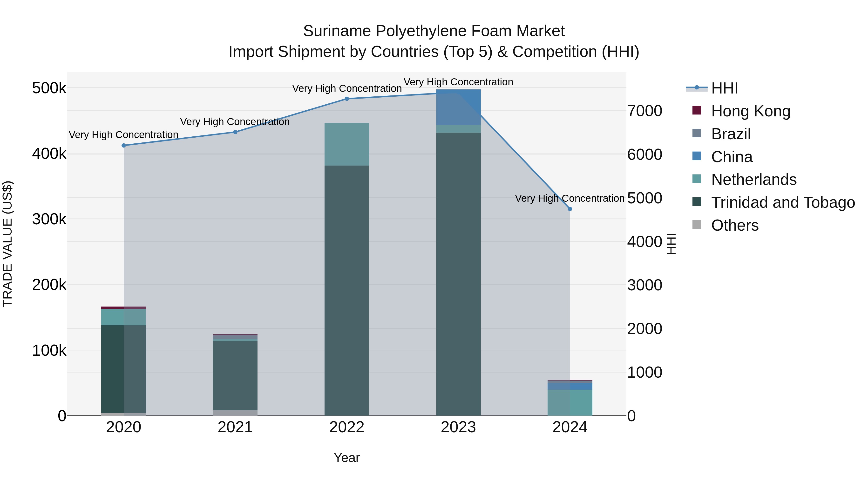Click the Hong Kong maroon legend swatch
This screenshot has width=868, height=488.
click(x=697, y=110)
